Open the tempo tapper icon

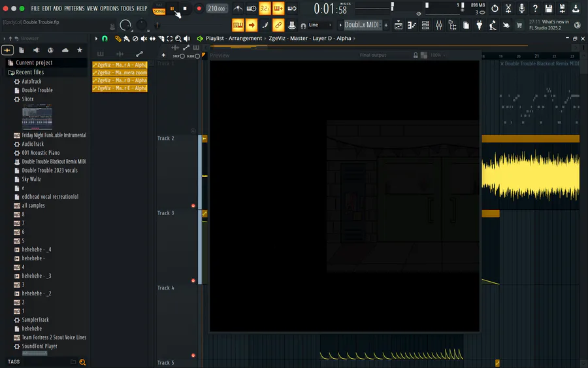493,25
